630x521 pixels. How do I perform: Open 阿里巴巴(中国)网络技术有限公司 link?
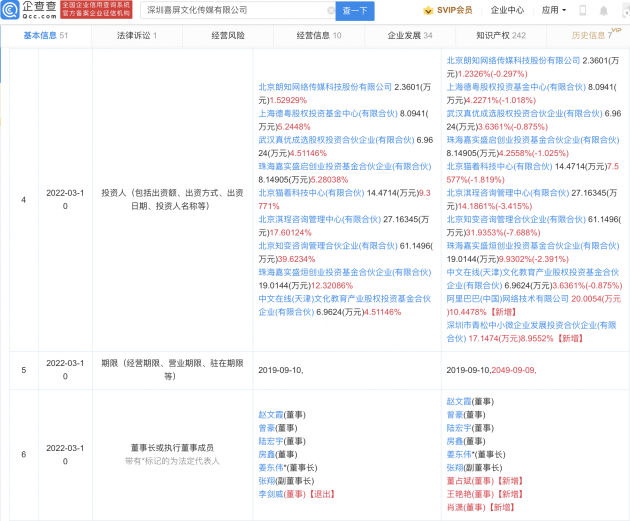pyautogui.click(x=507, y=298)
